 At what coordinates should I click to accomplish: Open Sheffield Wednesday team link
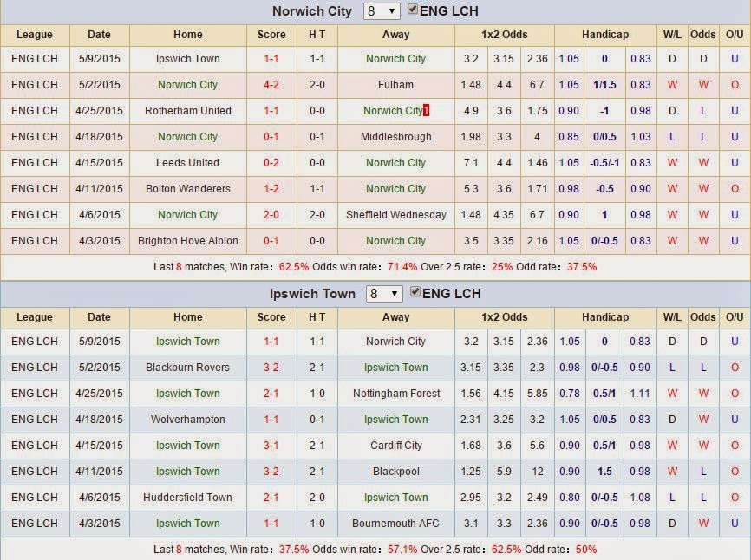(395, 215)
